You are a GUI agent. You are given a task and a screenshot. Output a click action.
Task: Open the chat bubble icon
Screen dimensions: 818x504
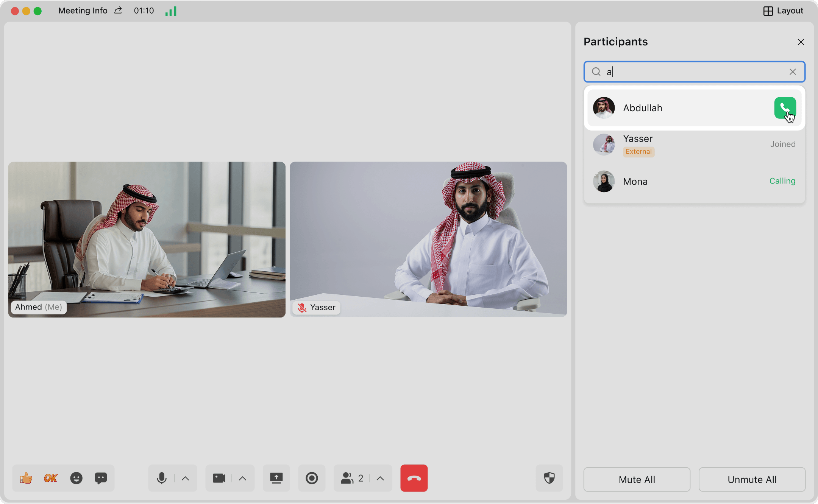[101, 478]
